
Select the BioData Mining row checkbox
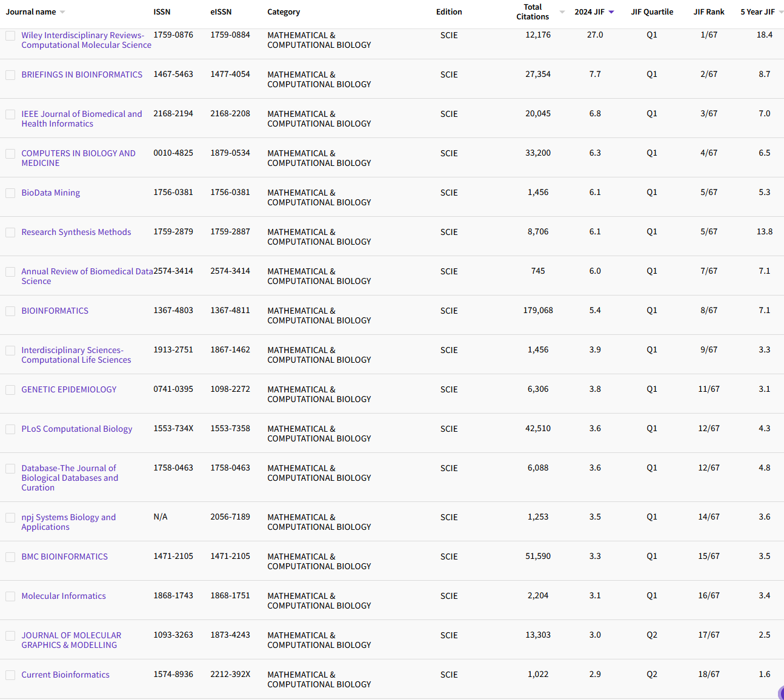(x=10, y=193)
